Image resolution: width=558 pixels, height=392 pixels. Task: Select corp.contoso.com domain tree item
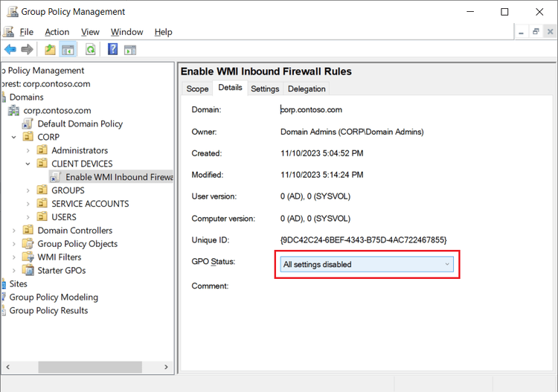pos(57,110)
